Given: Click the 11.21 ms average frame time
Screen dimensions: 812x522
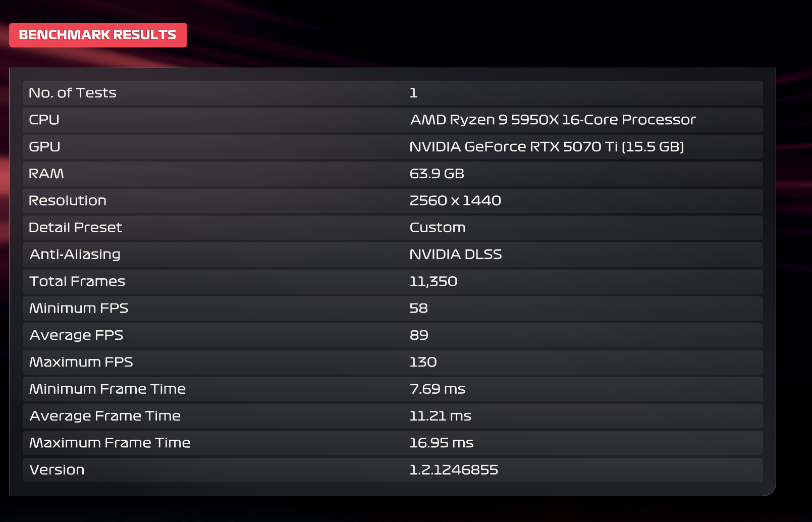Looking at the screenshot, I should point(440,416).
